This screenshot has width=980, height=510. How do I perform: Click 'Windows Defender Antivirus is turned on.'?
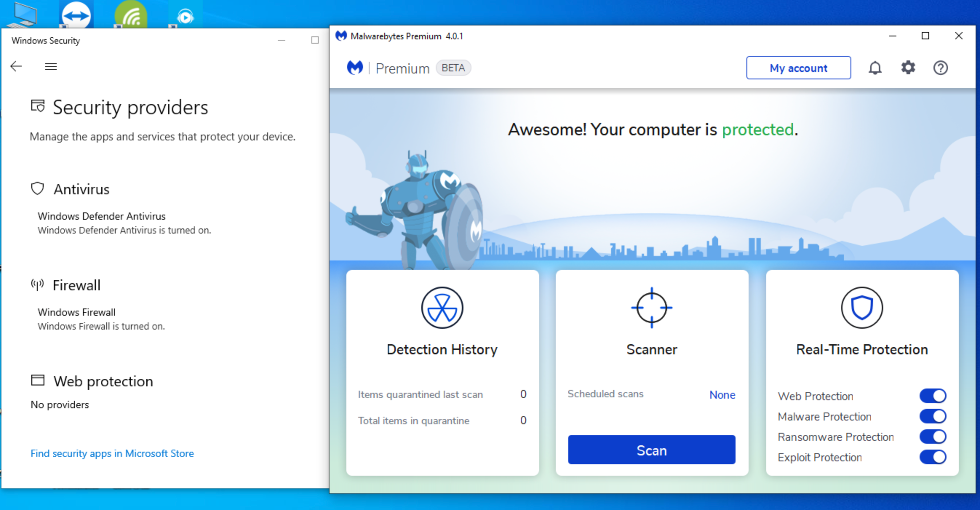tap(124, 230)
